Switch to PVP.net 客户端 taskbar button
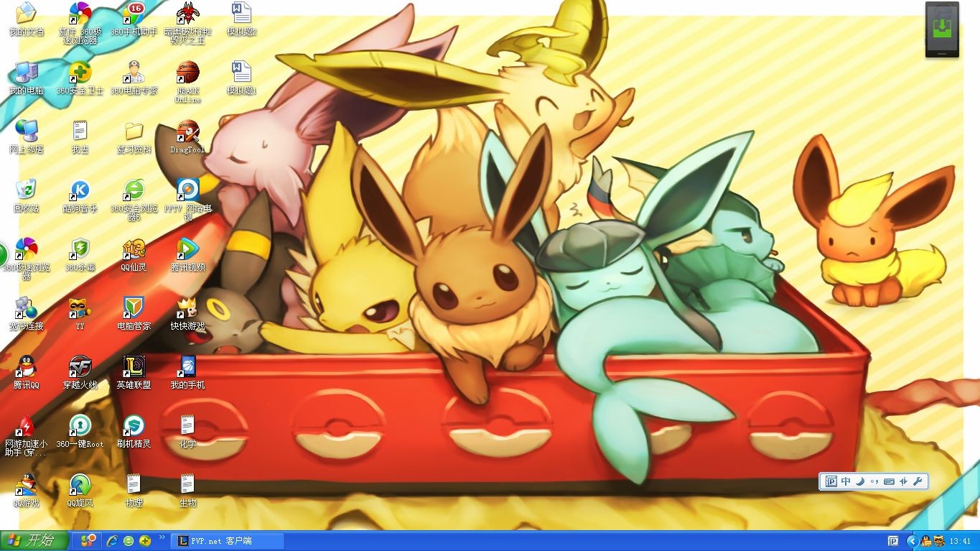This screenshot has width=980, height=551. 229,541
